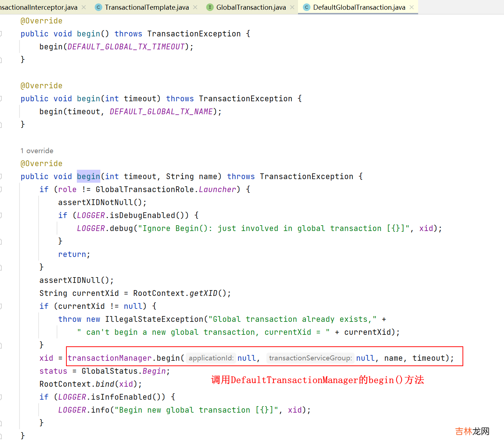Click the interface icon on GlobalTransaction.java tab
Image resolution: width=504 pixels, height=444 pixels.
pos(210,7)
